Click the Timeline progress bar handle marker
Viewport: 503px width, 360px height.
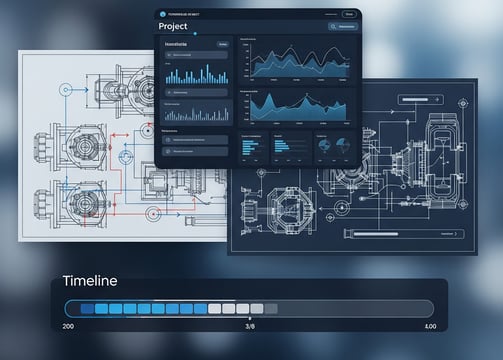(250, 318)
